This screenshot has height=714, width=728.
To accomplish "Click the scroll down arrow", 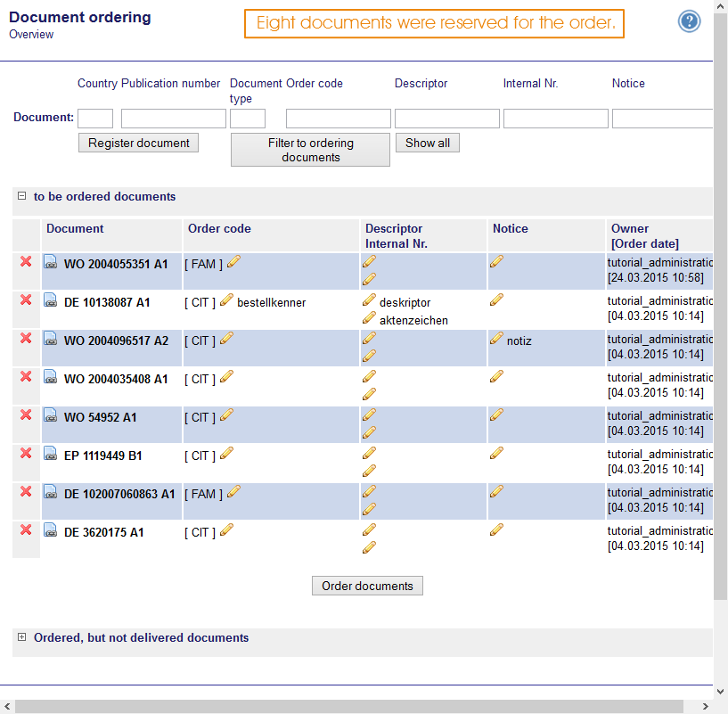I will [x=721, y=692].
